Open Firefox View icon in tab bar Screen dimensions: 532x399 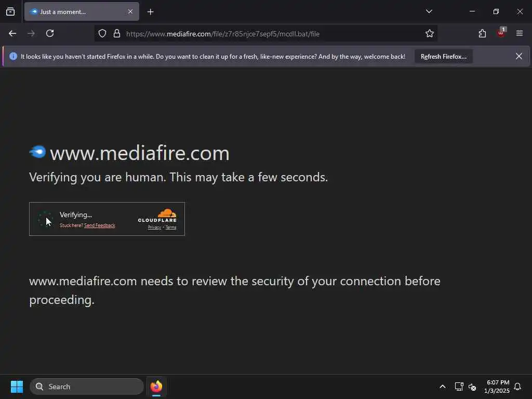pos(10,11)
